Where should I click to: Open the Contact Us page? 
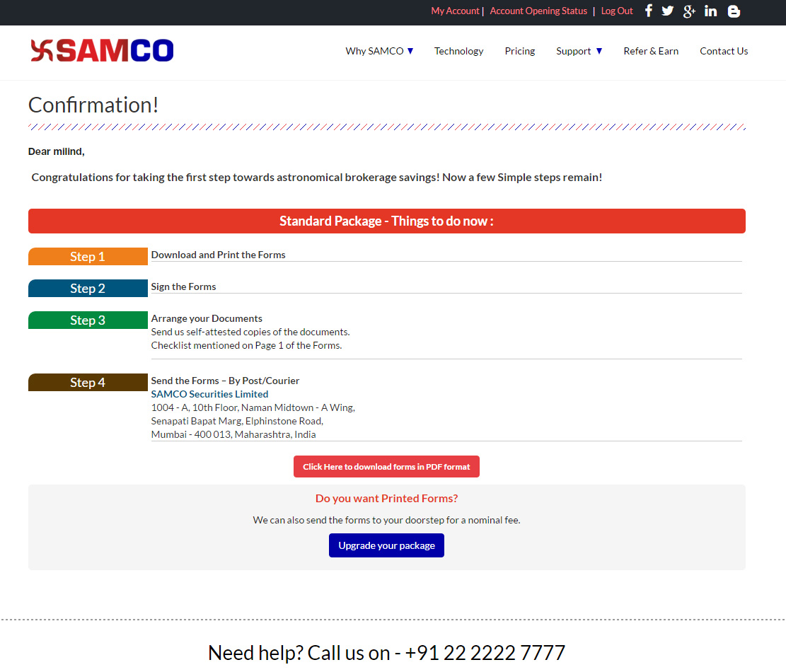click(724, 51)
